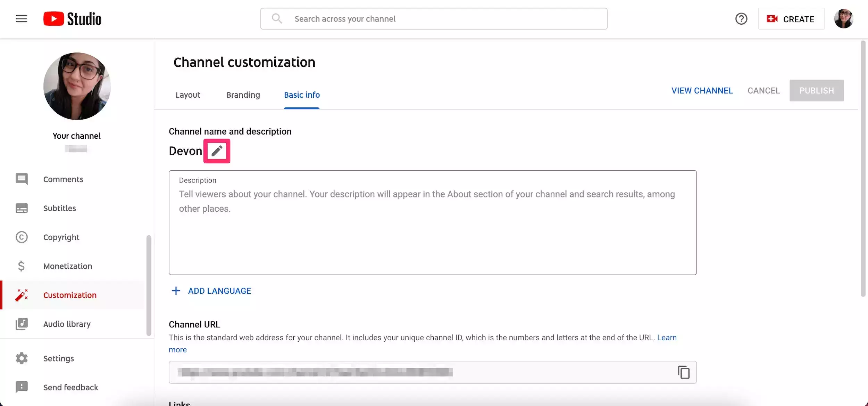Open account avatar menu at top right
The image size is (868, 406).
coord(843,19)
